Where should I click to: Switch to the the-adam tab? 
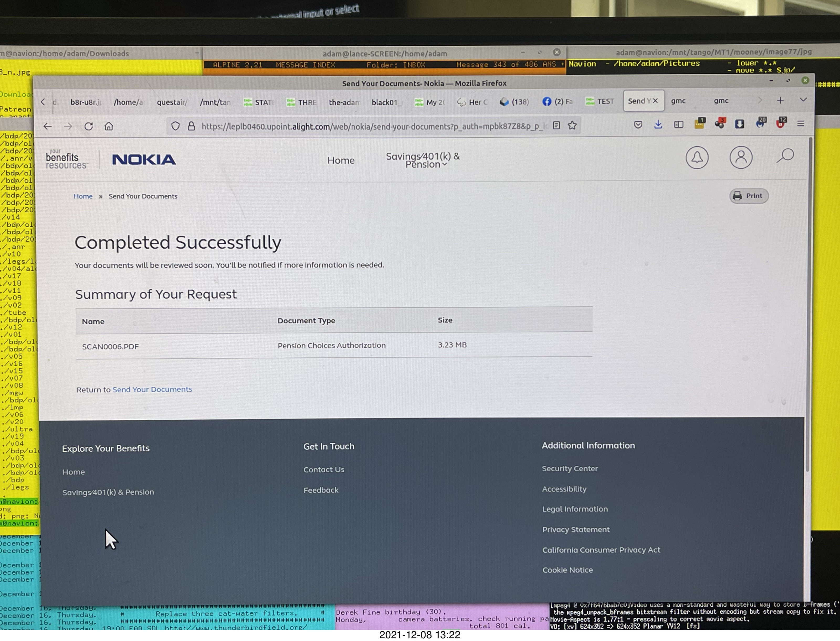(344, 102)
